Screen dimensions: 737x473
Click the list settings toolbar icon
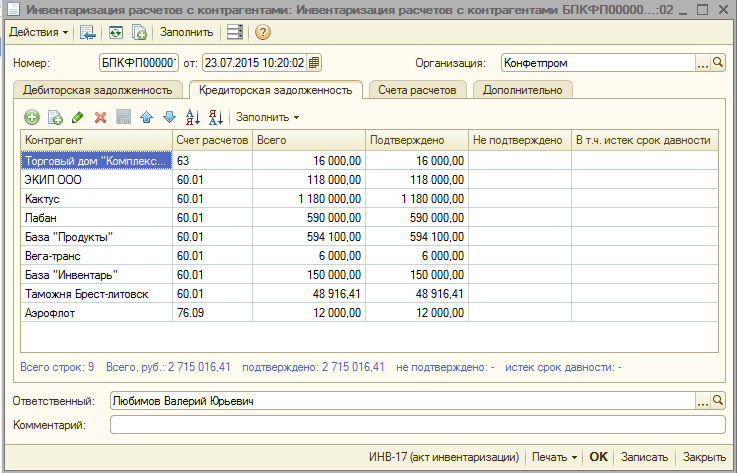[x=235, y=32]
